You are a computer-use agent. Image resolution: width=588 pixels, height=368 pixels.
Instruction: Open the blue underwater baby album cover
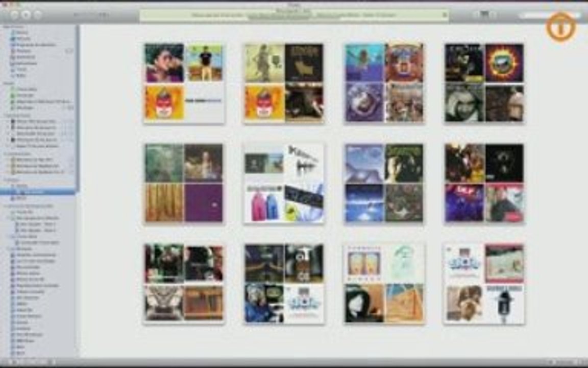point(364,63)
